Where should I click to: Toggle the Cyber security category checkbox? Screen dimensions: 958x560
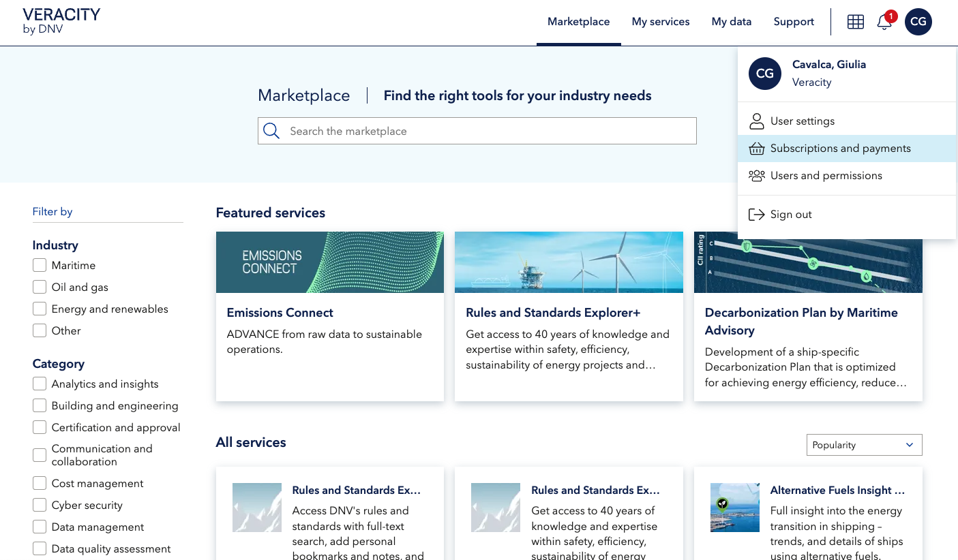pos(40,505)
